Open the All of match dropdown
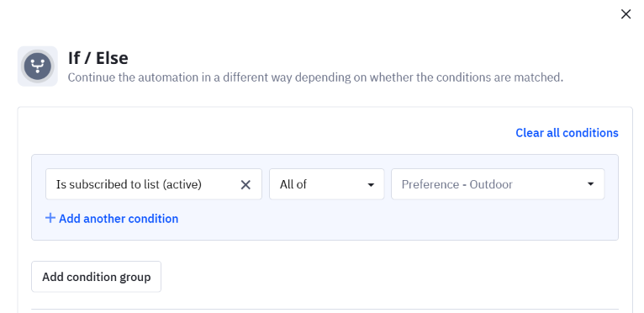Viewport: 644px width, 313px height. click(326, 184)
